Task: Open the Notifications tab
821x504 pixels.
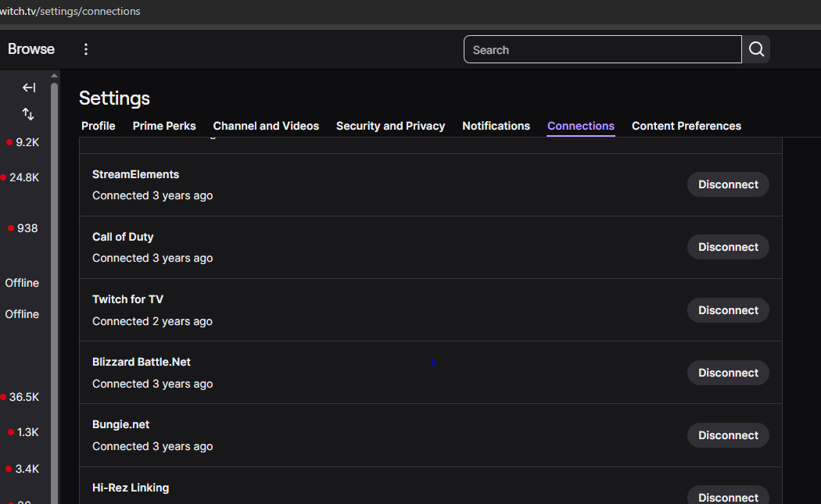Action: coord(496,126)
